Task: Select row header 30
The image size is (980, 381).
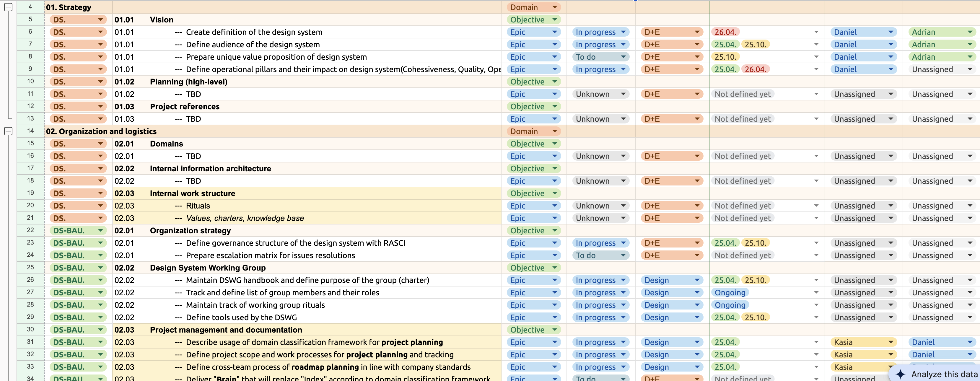Action: 30,329
